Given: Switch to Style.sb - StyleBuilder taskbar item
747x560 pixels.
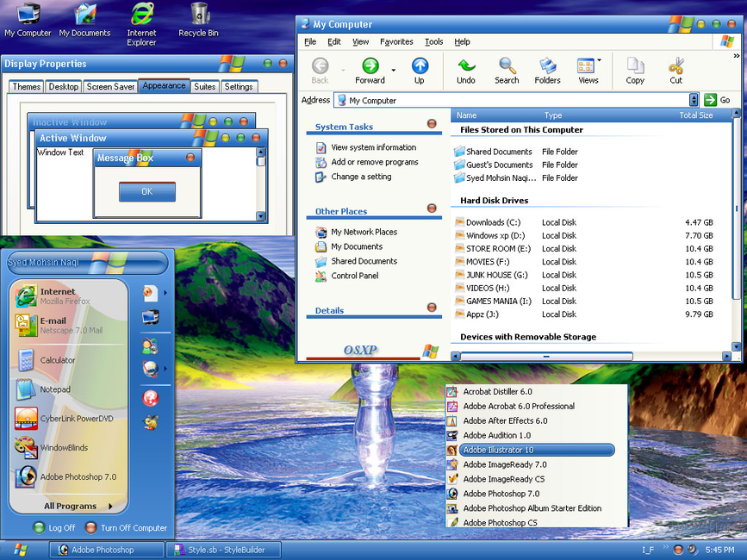Looking at the screenshot, I should 223,550.
